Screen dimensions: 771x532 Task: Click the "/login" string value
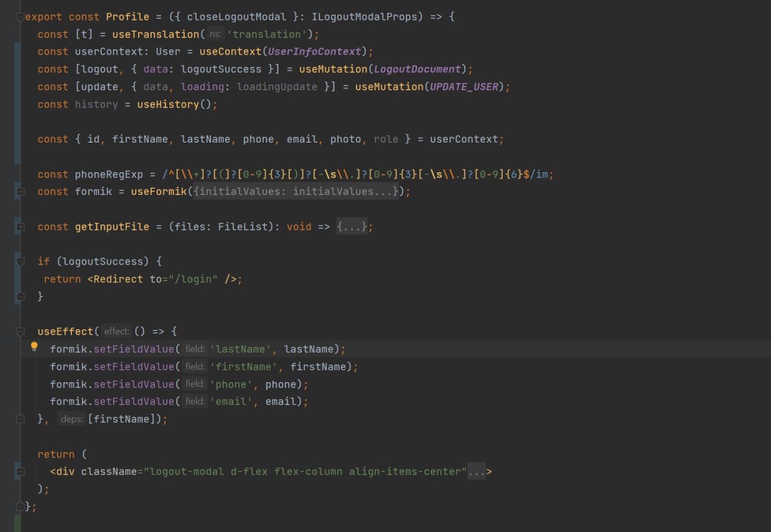(193, 279)
